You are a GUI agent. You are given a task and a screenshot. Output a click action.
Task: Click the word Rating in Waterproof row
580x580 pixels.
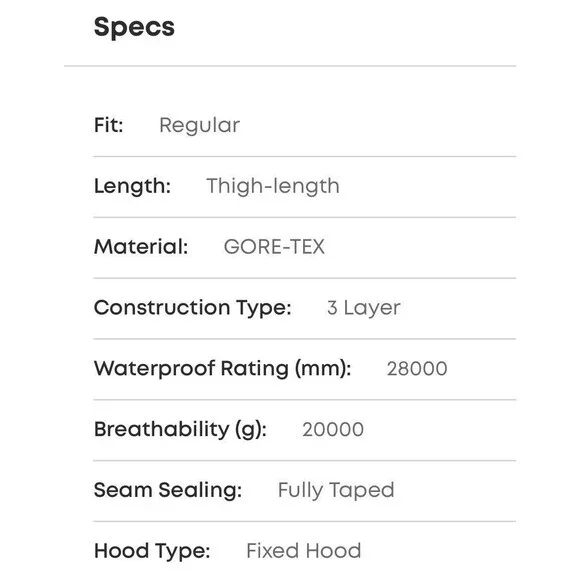pos(254,368)
